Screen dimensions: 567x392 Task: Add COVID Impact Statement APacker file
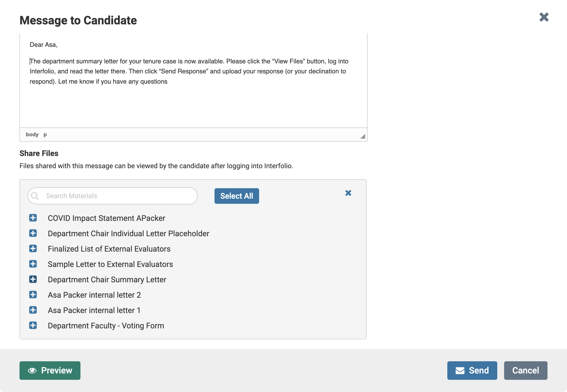point(33,218)
